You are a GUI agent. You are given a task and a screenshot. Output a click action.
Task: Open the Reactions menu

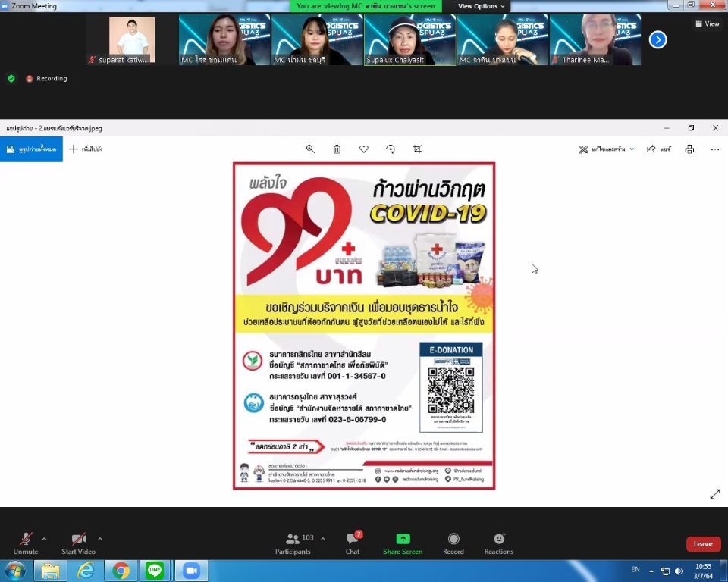(x=499, y=543)
